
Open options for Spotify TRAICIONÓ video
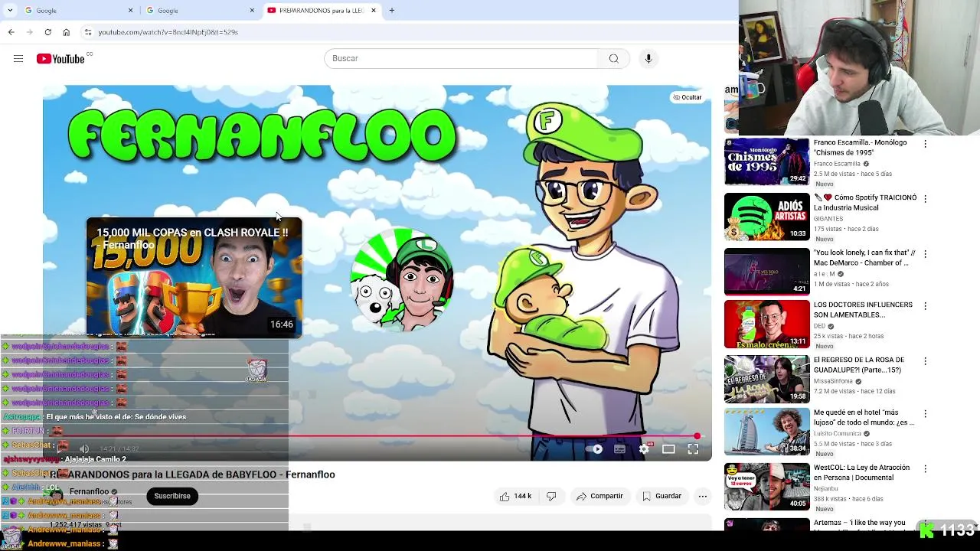tap(925, 199)
